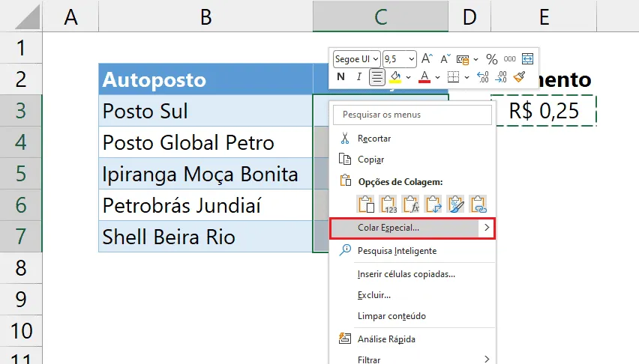The image size is (639, 364).
Task: Click the Paste Formatting icon
Action: tap(455, 204)
